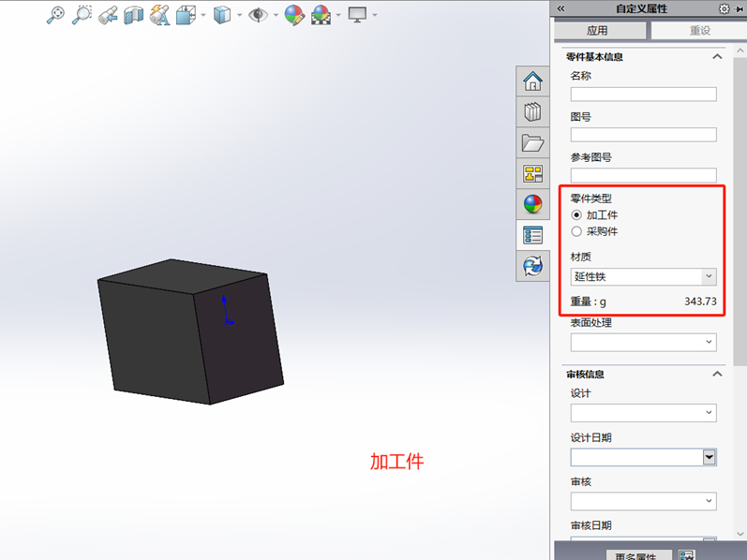
Task: Select the 采购件 radio button
Action: [x=576, y=231]
